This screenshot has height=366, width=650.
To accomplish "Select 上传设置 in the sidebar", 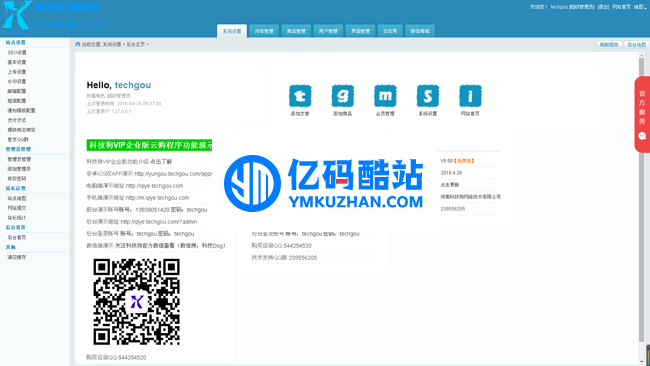I will pos(17,72).
